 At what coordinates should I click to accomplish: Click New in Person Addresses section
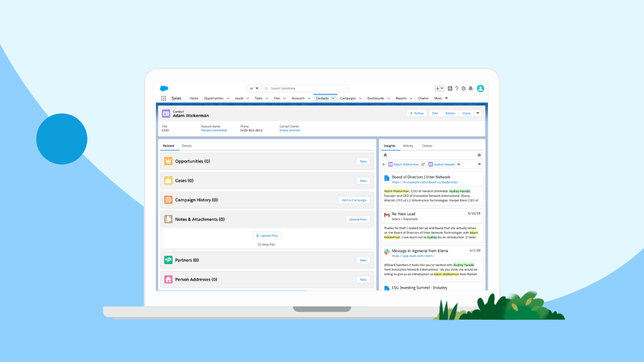point(363,279)
